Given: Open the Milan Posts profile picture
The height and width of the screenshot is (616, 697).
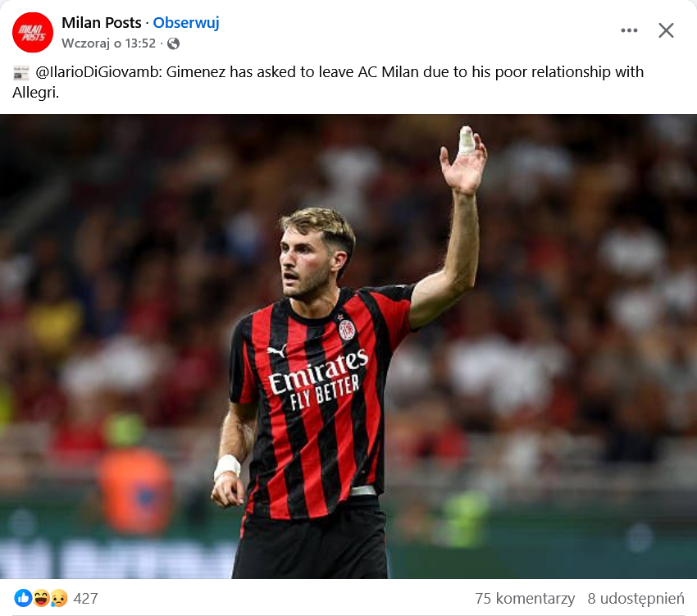Looking at the screenshot, I should pyautogui.click(x=33, y=33).
